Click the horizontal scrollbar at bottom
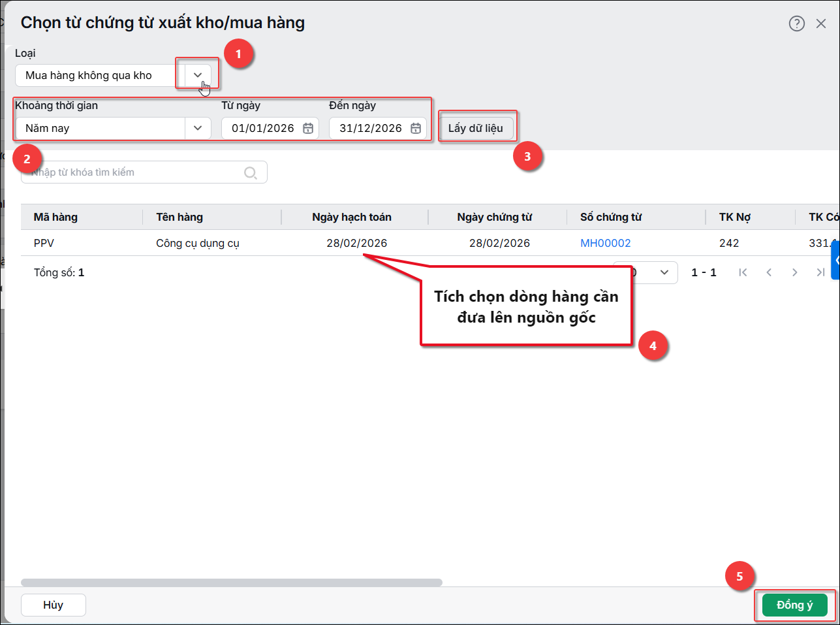840x625 pixels. pyautogui.click(x=232, y=582)
